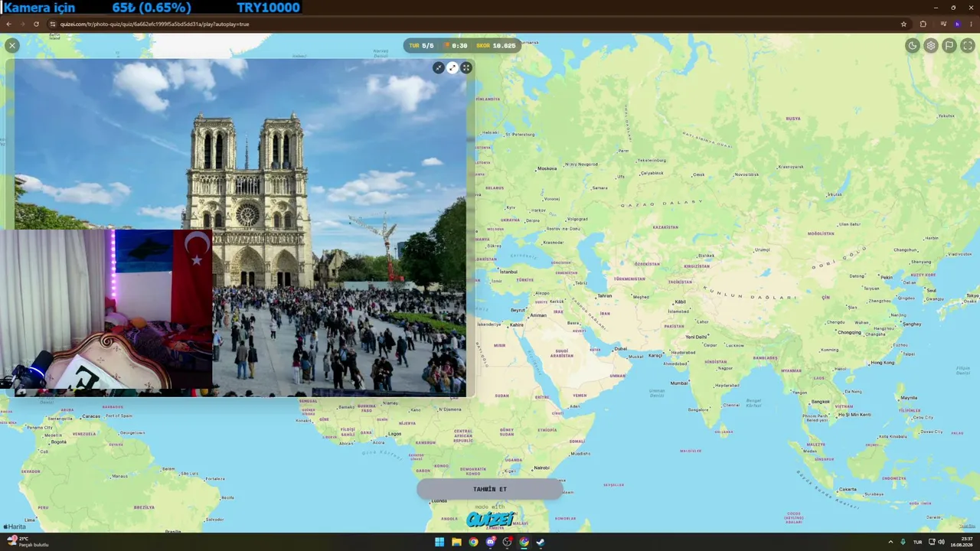This screenshot has width=980, height=551.
Task: Show hidden system tray icons
Action: [x=890, y=542]
